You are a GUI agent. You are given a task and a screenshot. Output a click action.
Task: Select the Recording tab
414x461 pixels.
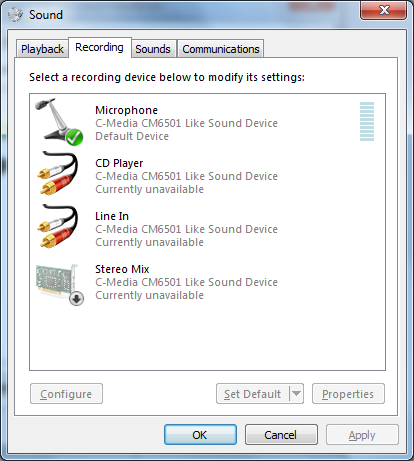click(x=99, y=47)
